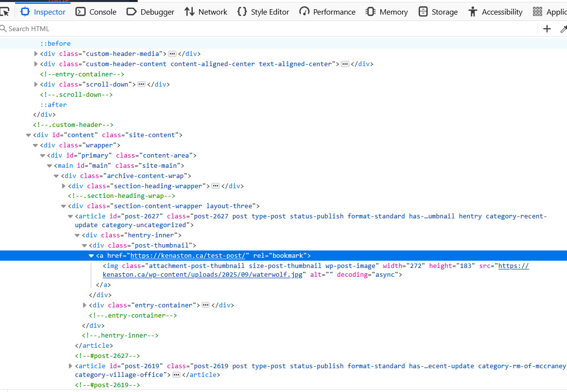This screenshot has width=567, height=392.
Task: Switch to the Performance tab
Action: coord(327,12)
